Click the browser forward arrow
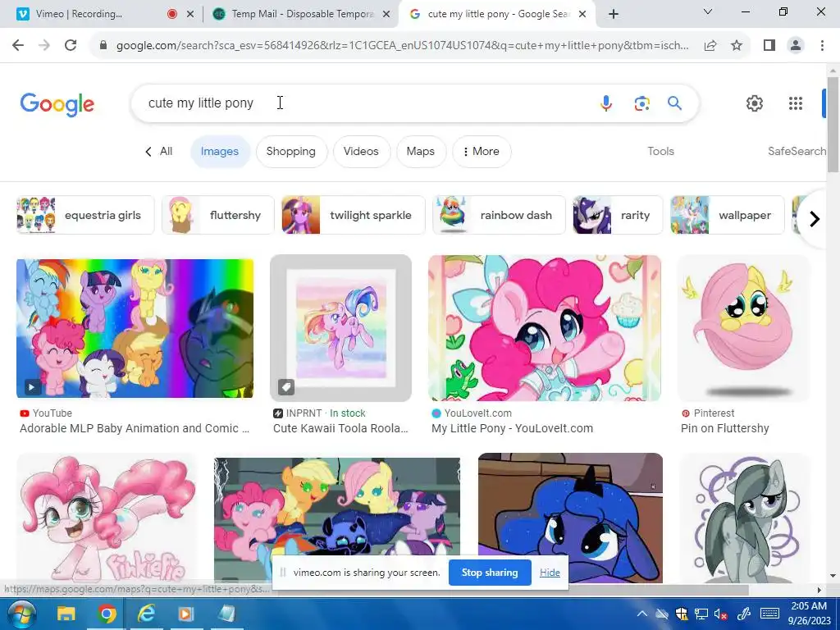 pyautogui.click(x=44, y=46)
